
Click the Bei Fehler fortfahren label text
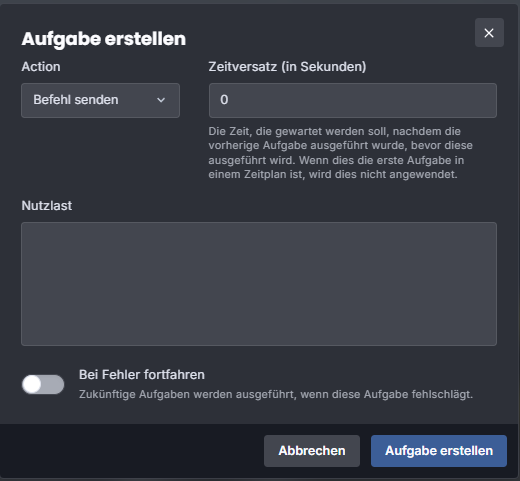click(142, 375)
